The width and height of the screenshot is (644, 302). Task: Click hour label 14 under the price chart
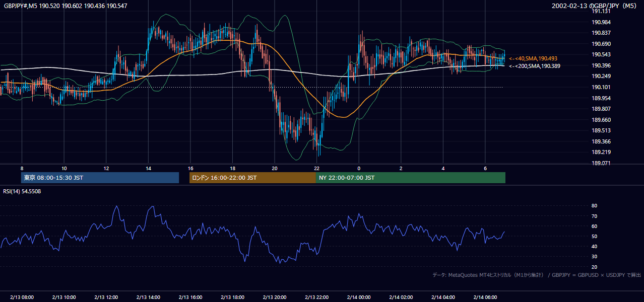click(148, 168)
